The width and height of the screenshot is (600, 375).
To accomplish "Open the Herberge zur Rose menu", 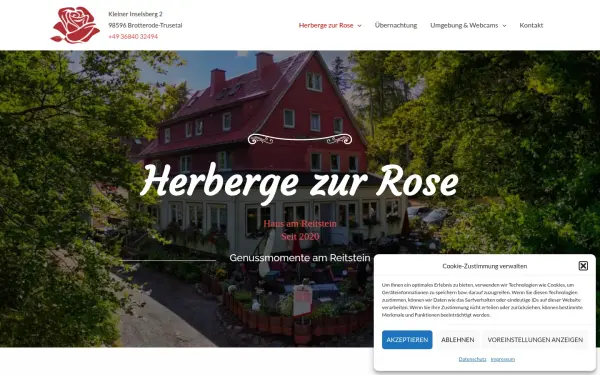I will pos(326,25).
